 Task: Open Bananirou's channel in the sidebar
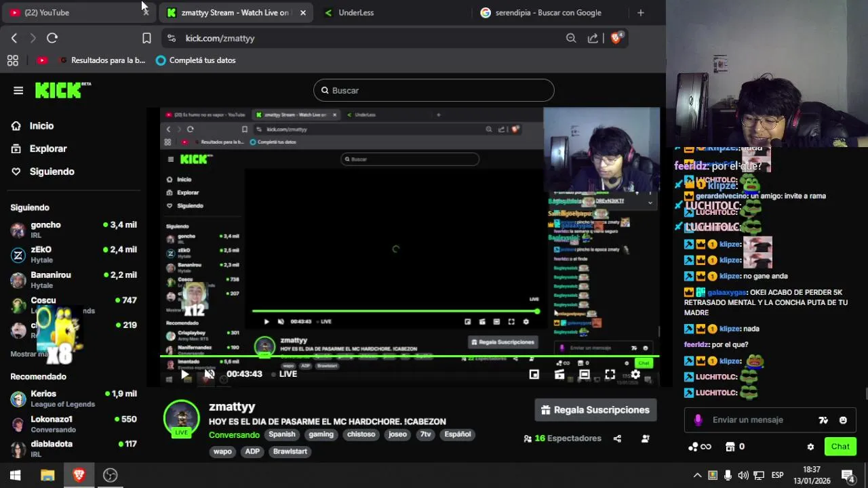(73, 279)
